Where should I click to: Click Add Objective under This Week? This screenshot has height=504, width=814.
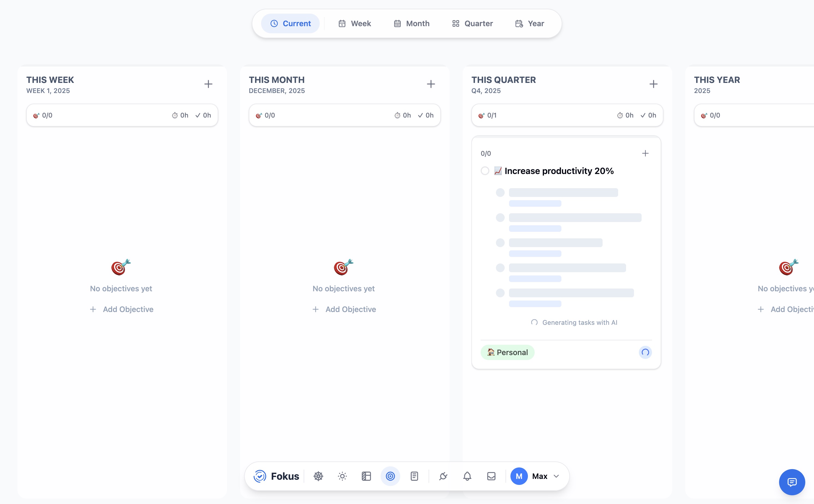click(x=122, y=309)
